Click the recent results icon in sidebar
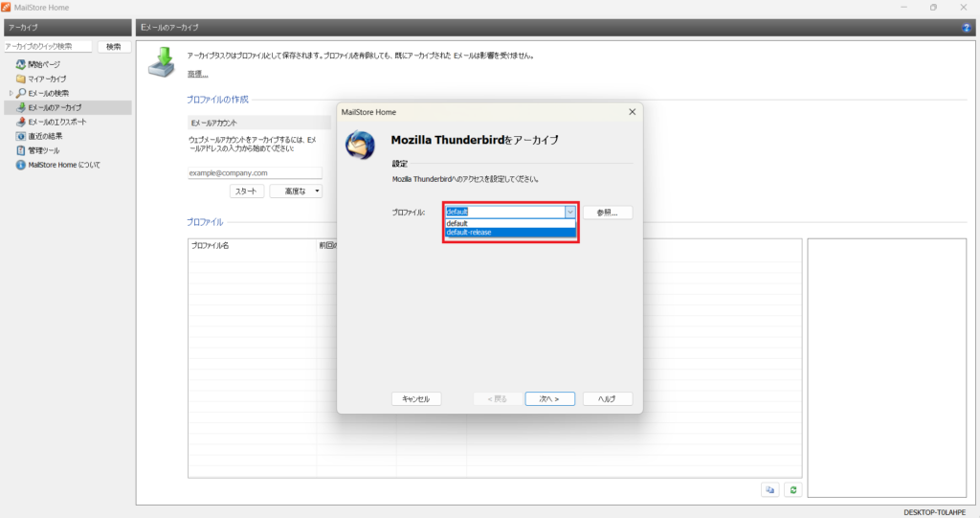This screenshot has width=980, height=518. click(x=21, y=136)
